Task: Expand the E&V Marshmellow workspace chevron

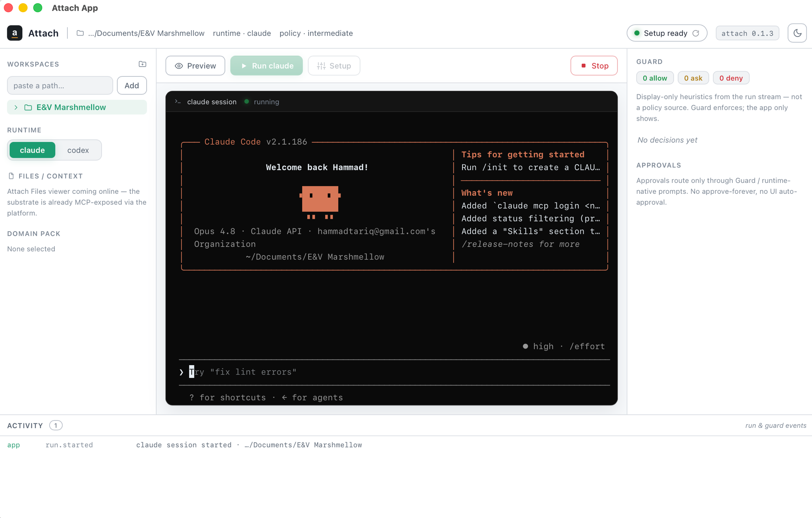Action: pyautogui.click(x=16, y=107)
